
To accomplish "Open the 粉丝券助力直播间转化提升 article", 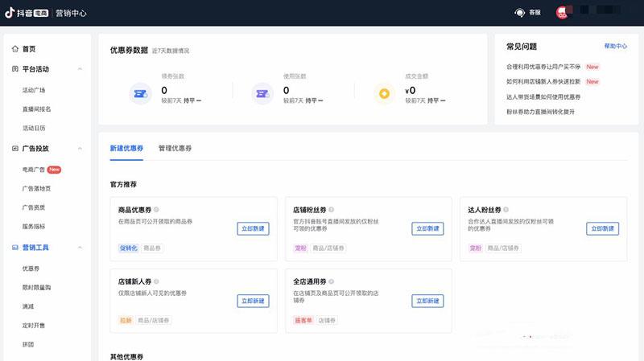I will click(540, 111).
